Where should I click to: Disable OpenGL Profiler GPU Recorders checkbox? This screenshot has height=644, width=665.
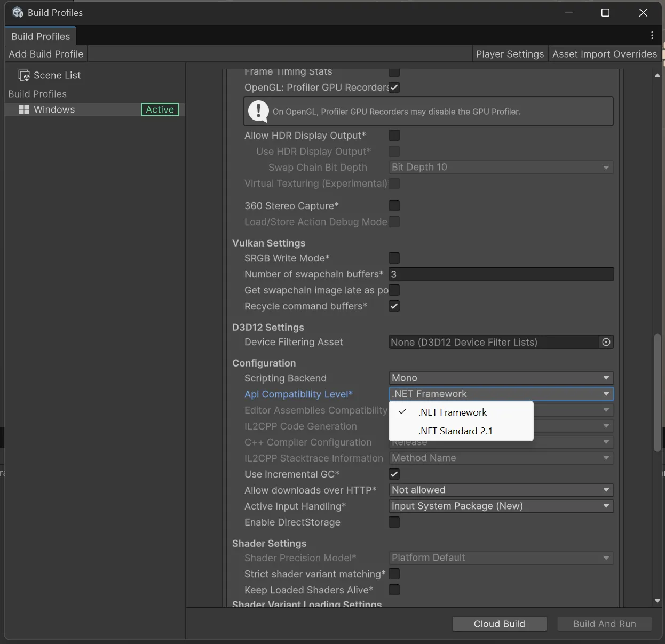pyautogui.click(x=394, y=88)
